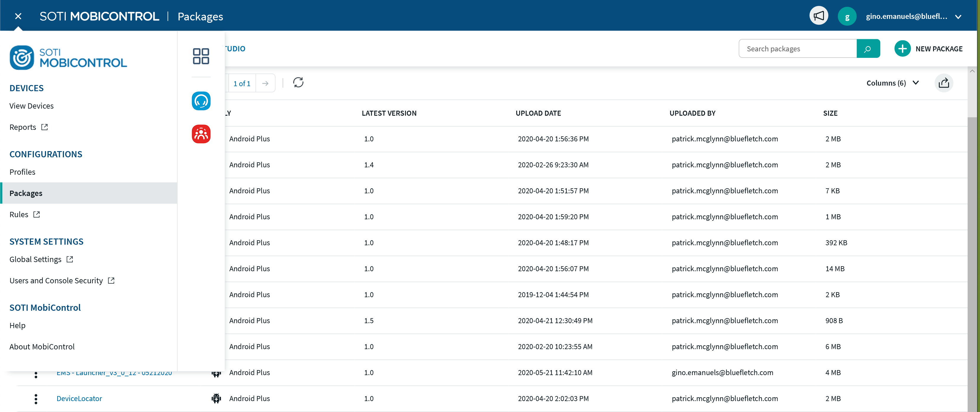Click the NEW PACKAGE label
980x412 pixels.
click(938, 49)
